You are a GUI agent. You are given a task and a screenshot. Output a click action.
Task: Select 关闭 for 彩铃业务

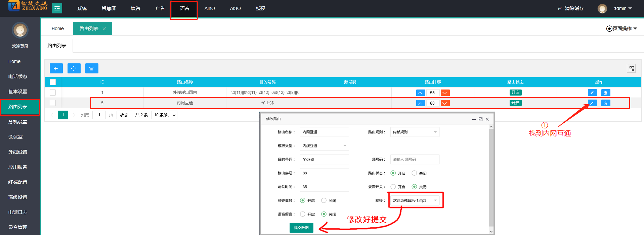tap(324, 200)
